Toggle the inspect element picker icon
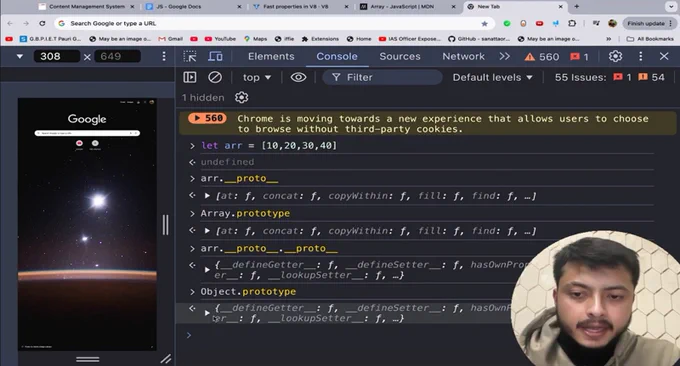 [190, 56]
